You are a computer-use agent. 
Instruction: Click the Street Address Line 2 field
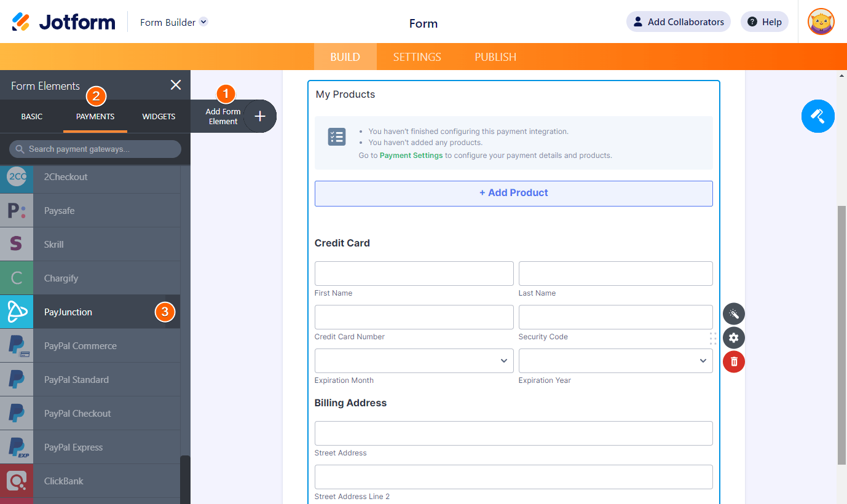[514, 477]
